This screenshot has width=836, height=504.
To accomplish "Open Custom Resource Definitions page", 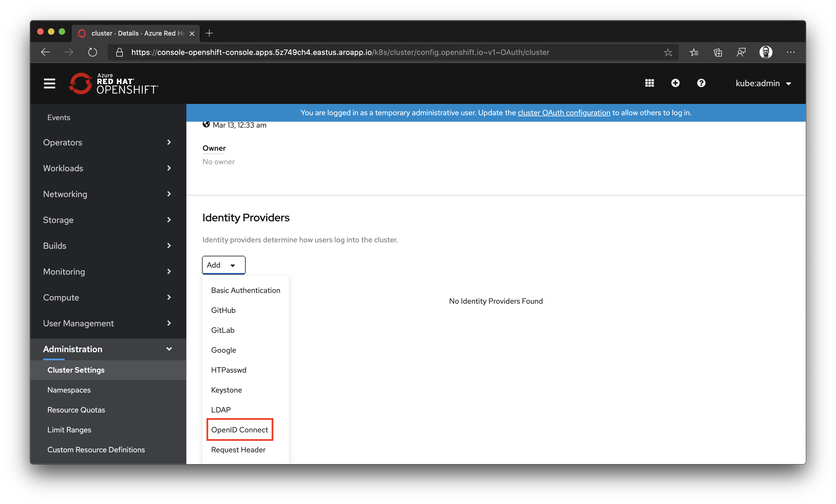I will (x=108, y=450).
